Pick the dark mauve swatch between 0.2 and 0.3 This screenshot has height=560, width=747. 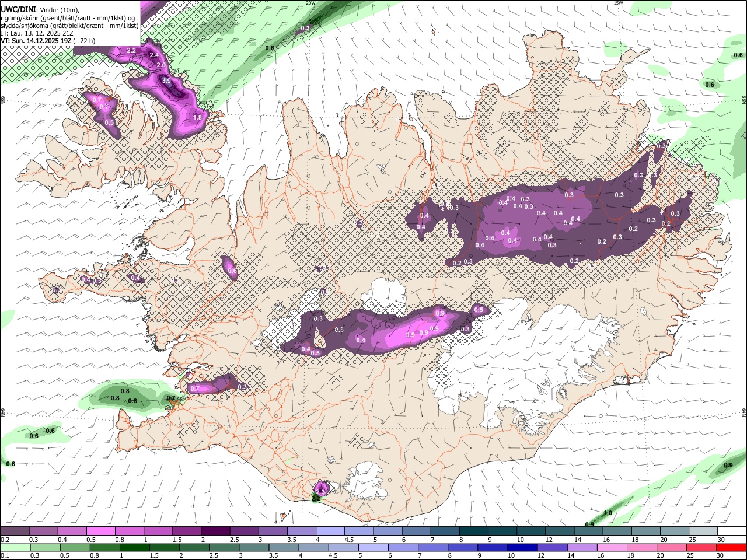coord(15,531)
